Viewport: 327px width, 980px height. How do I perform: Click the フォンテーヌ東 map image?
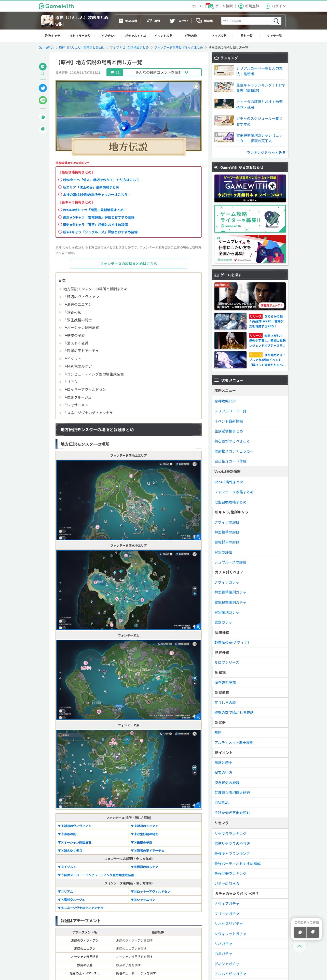click(128, 769)
